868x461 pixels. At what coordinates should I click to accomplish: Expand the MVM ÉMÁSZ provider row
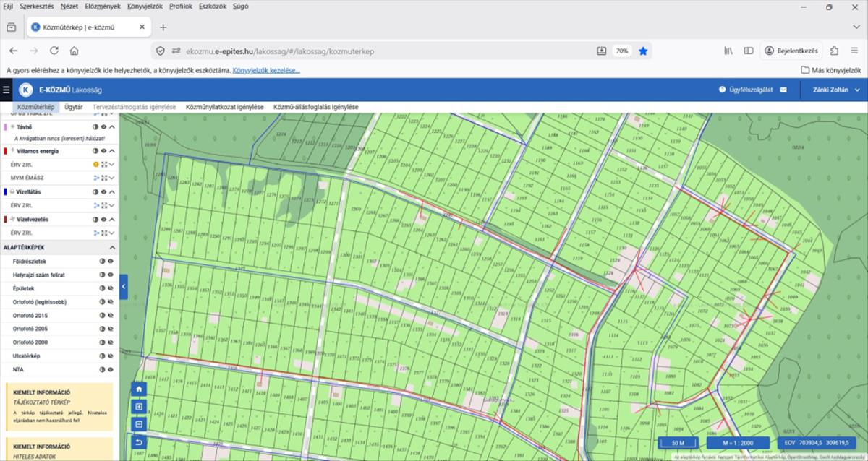coord(112,178)
